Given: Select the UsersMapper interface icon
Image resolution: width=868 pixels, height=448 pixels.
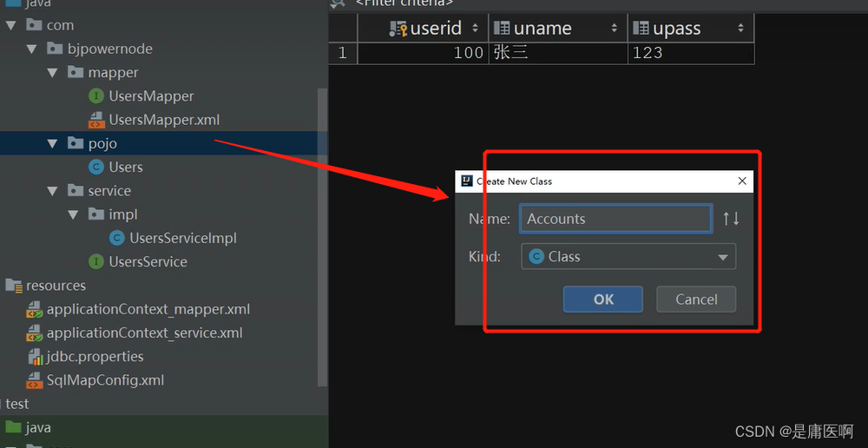Looking at the screenshot, I should [x=96, y=96].
